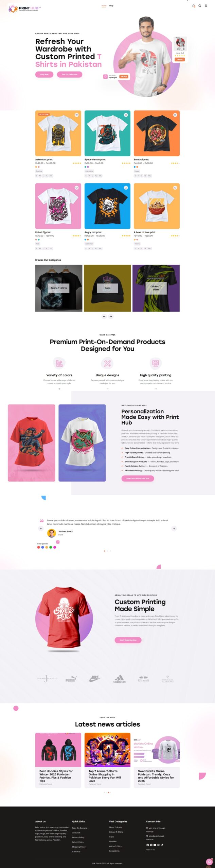
Task: Click wishlist heart on Samurai print
Action: point(175,115)
